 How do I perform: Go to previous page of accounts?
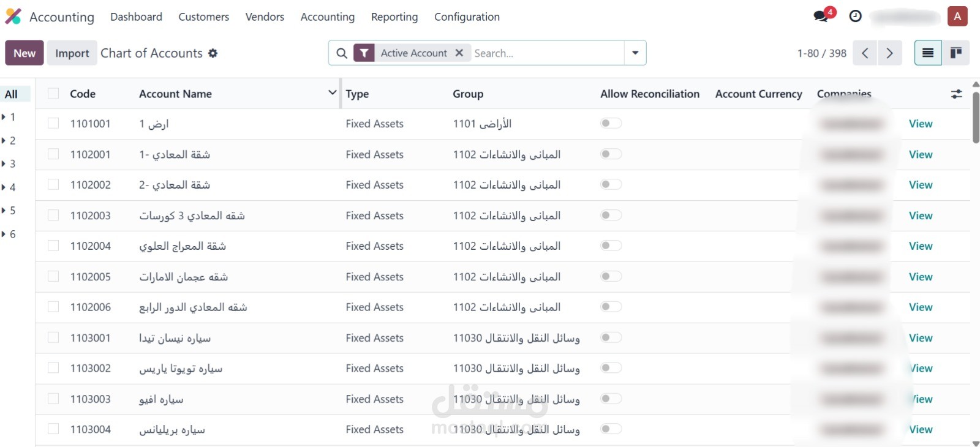tap(865, 53)
